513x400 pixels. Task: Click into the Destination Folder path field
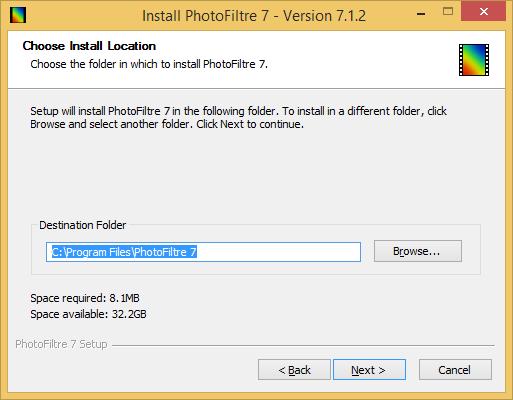tap(203, 252)
